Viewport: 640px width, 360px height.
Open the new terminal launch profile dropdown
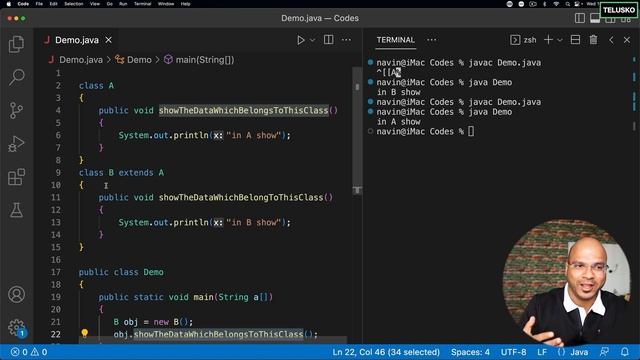[x=560, y=40]
